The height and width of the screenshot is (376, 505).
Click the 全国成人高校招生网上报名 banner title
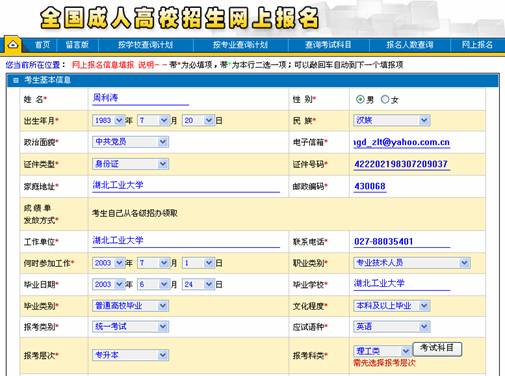click(179, 18)
